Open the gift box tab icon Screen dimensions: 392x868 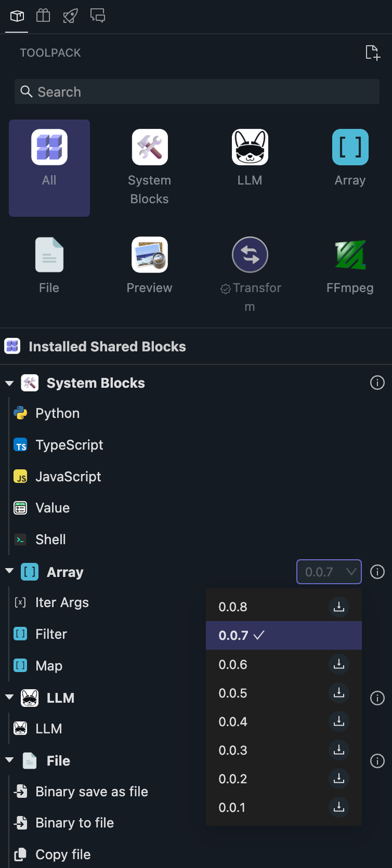point(43,16)
